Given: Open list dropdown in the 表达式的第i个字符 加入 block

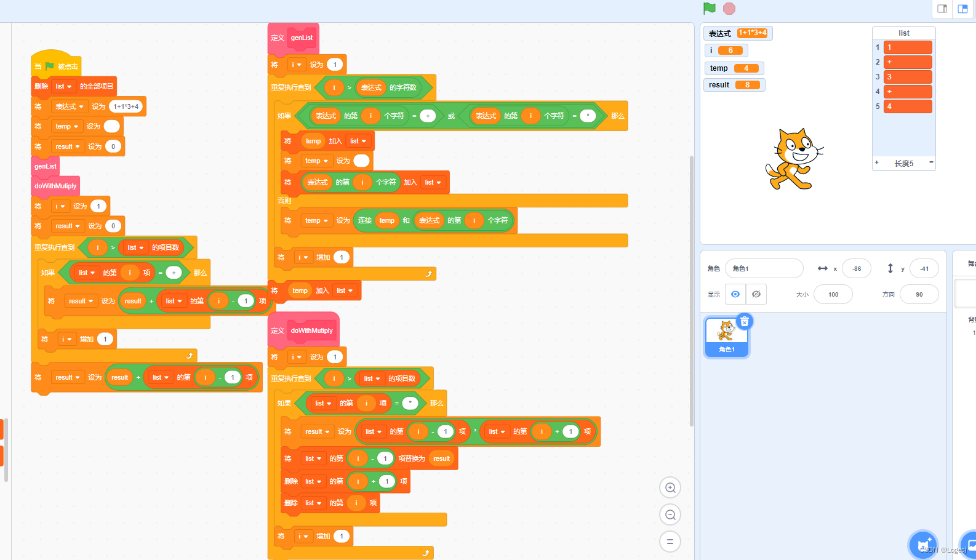Looking at the screenshot, I should pyautogui.click(x=433, y=182).
